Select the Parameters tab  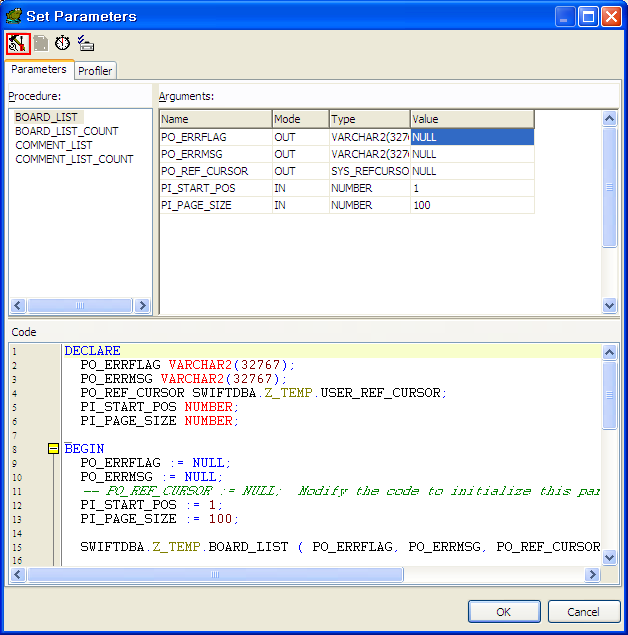39,69
